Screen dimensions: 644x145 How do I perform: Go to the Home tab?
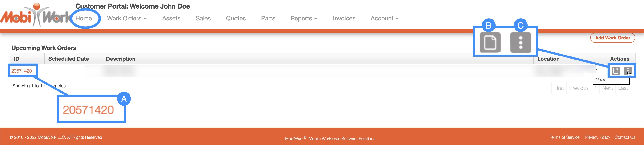pyautogui.click(x=84, y=19)
